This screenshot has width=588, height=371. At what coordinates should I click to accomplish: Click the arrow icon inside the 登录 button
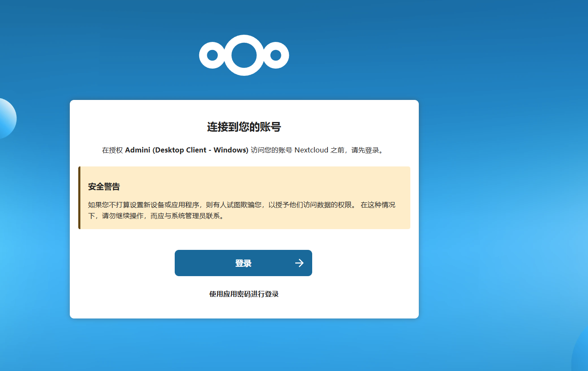tap(299, 263)
